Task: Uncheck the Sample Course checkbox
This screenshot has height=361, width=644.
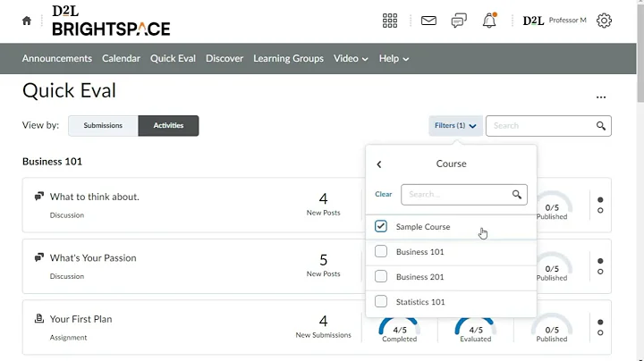Action: tap(381, 226)
